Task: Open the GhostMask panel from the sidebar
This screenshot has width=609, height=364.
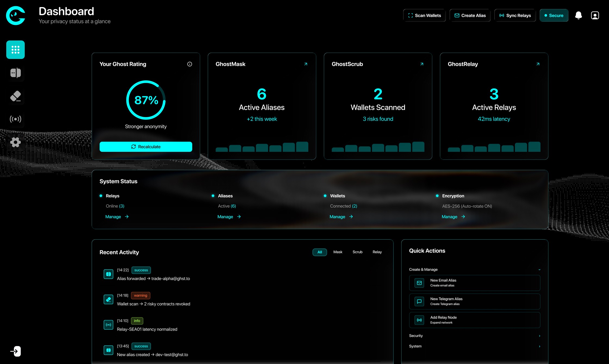Action: (x=15, y=73)
